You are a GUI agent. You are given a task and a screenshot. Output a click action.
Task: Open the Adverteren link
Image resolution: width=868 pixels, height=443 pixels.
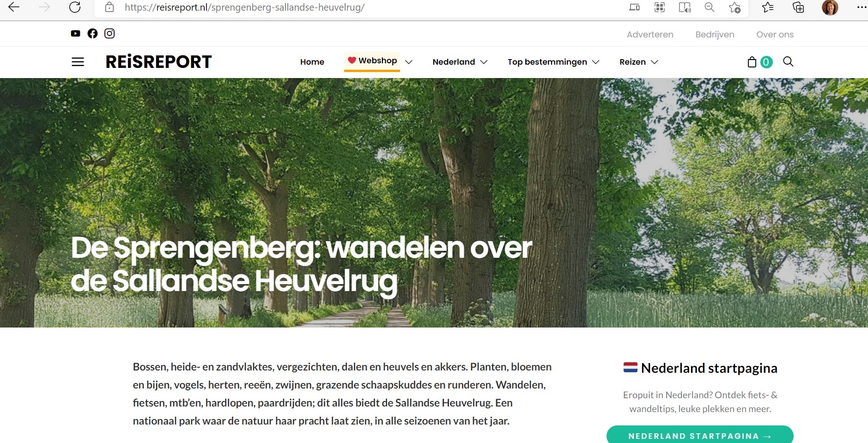click(650, 34)
